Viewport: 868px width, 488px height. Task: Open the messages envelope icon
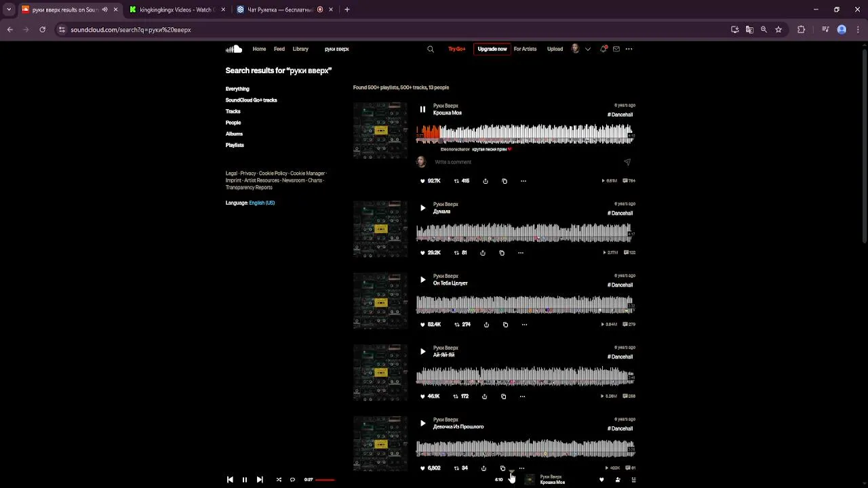616,49
